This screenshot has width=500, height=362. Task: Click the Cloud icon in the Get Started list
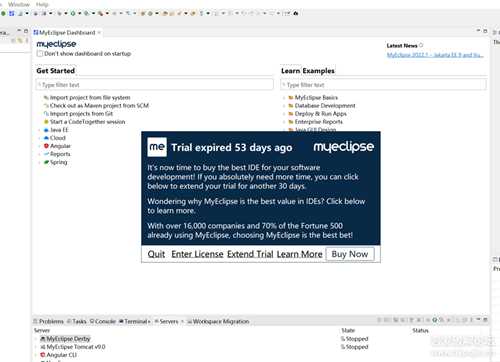[46, 138]
